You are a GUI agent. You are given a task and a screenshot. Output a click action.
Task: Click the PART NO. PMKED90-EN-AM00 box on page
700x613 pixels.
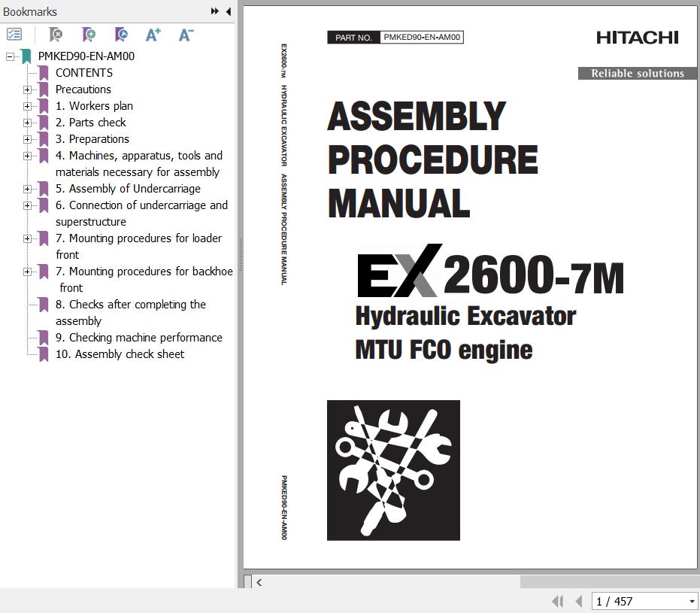coord(395,37)
